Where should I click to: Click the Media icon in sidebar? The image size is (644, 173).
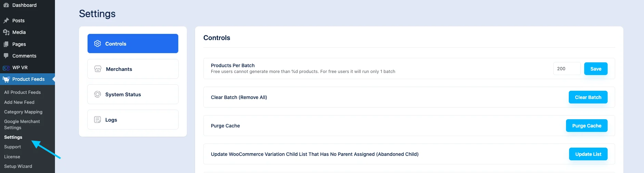[x=6, y=32]
